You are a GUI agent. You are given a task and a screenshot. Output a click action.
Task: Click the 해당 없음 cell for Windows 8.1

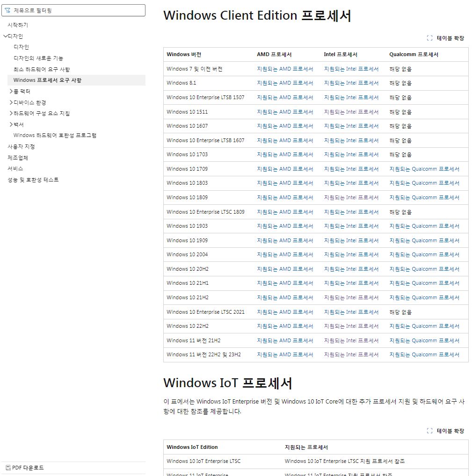coord(400,83)
